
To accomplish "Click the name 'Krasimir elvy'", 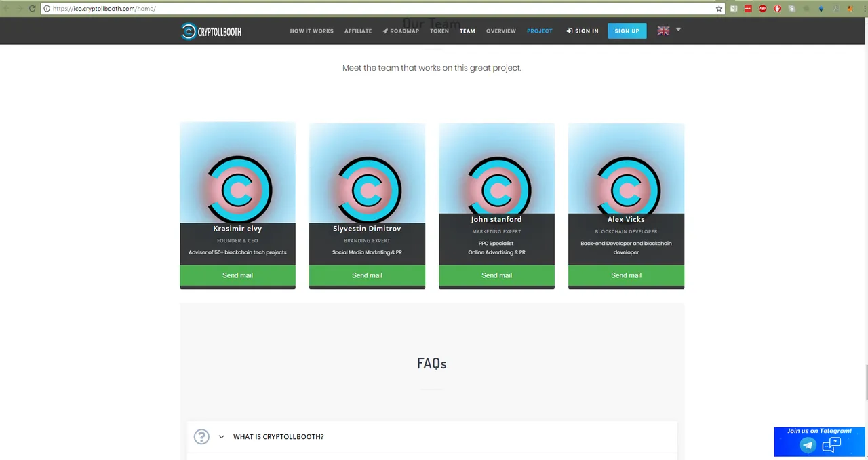I will (237, 229).
